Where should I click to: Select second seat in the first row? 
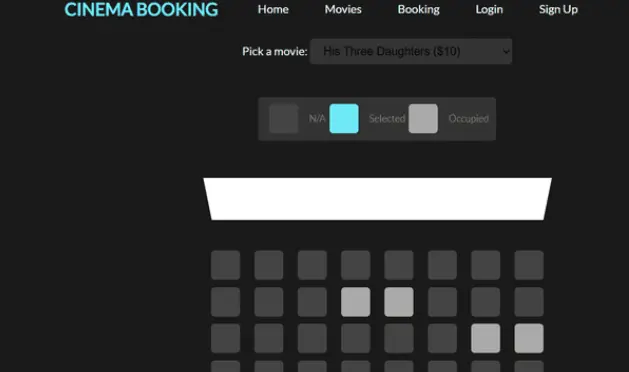pyautogui.click(x=269, y=265)
